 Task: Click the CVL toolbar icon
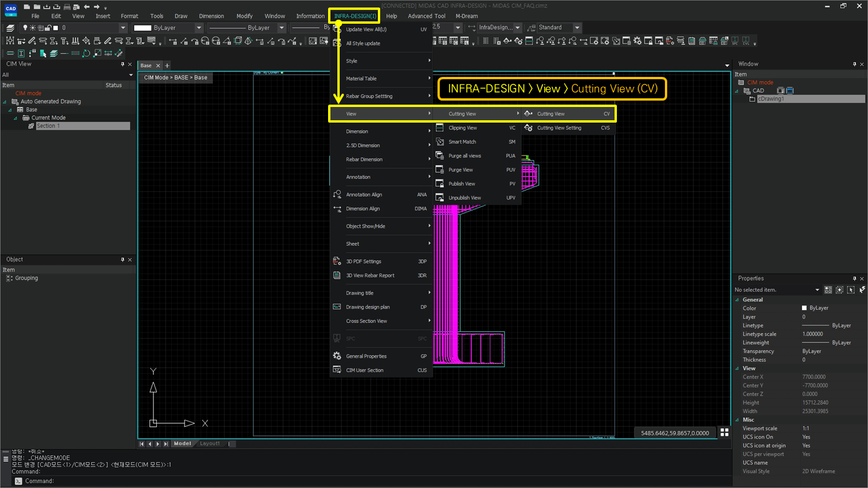746,41
